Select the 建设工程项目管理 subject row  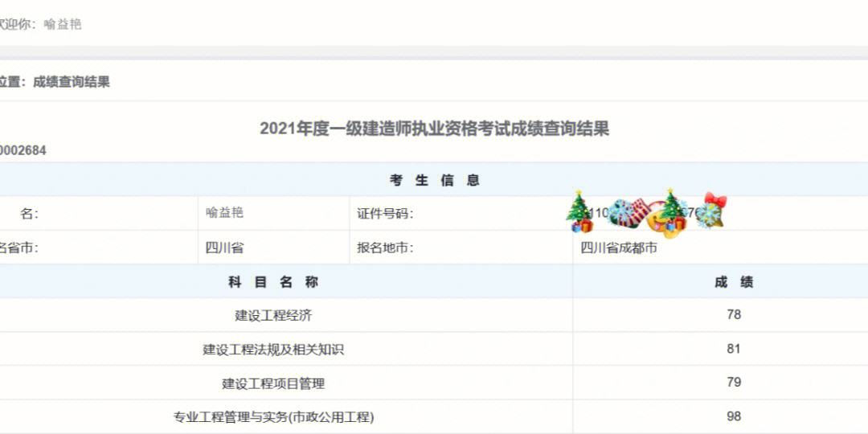pyautogui.click(x=273, y=383)
